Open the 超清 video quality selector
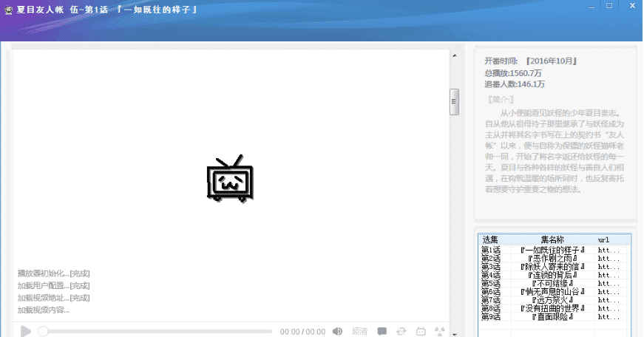This screenshot has height=337, width=644. (359, 332)
